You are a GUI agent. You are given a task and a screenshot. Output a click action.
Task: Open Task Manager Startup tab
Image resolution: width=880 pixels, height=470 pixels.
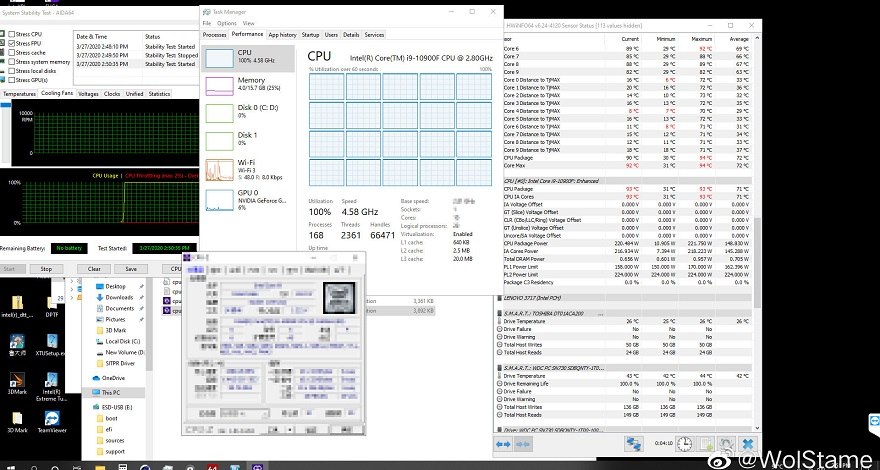click(x=310, y=35)
